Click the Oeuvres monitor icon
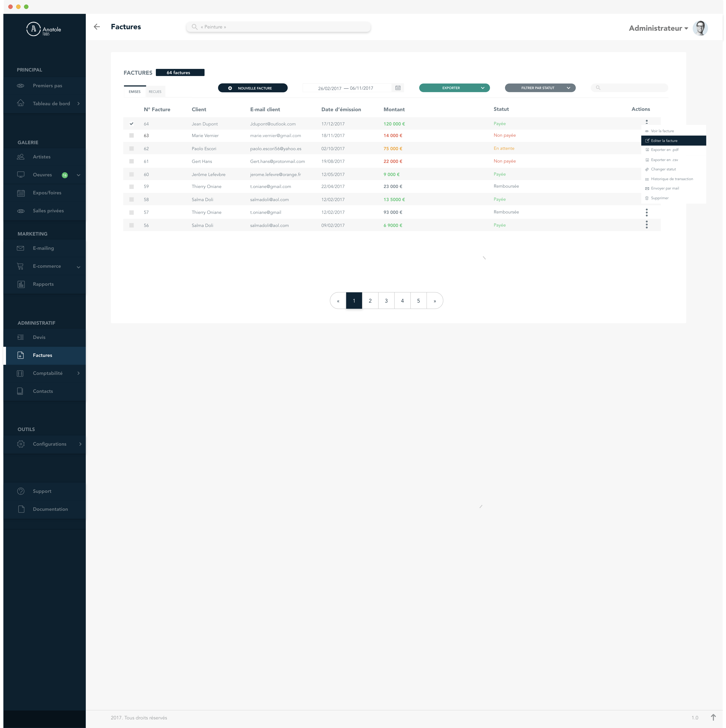The width and height of the screenshot is (726, 728). click(x=21, y=175)
